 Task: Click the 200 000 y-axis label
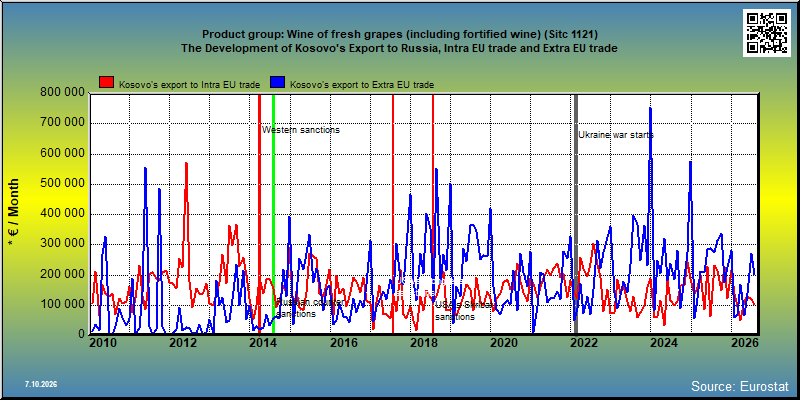[61, 274]
